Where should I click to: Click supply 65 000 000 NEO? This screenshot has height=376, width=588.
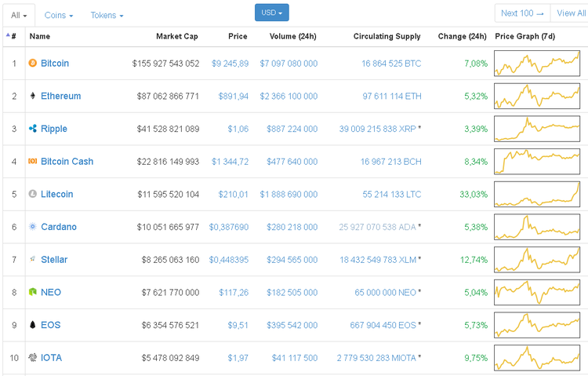(x=386, y=293)
